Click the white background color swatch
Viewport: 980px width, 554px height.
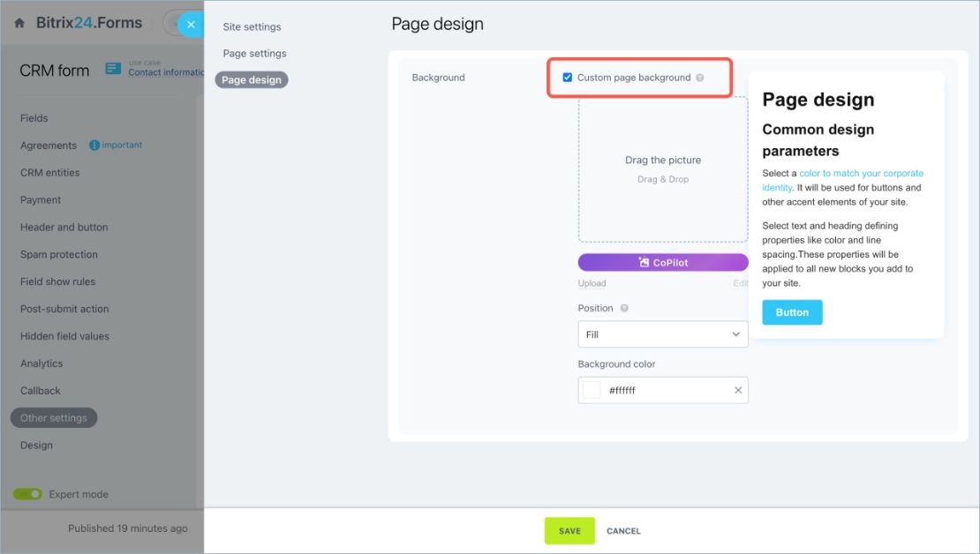592,390
